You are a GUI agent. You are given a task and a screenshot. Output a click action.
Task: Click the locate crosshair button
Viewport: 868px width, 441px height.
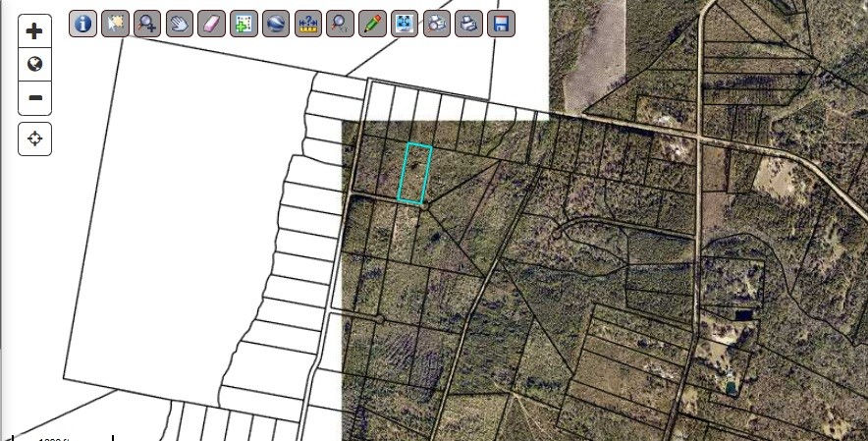(x=35, y=138)
